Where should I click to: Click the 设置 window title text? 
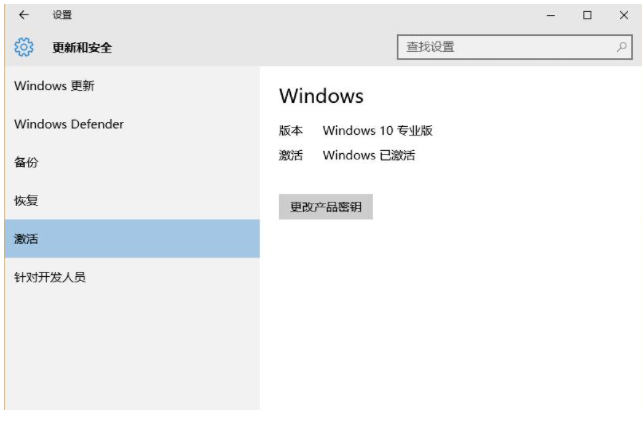click(x=61, y=15)
